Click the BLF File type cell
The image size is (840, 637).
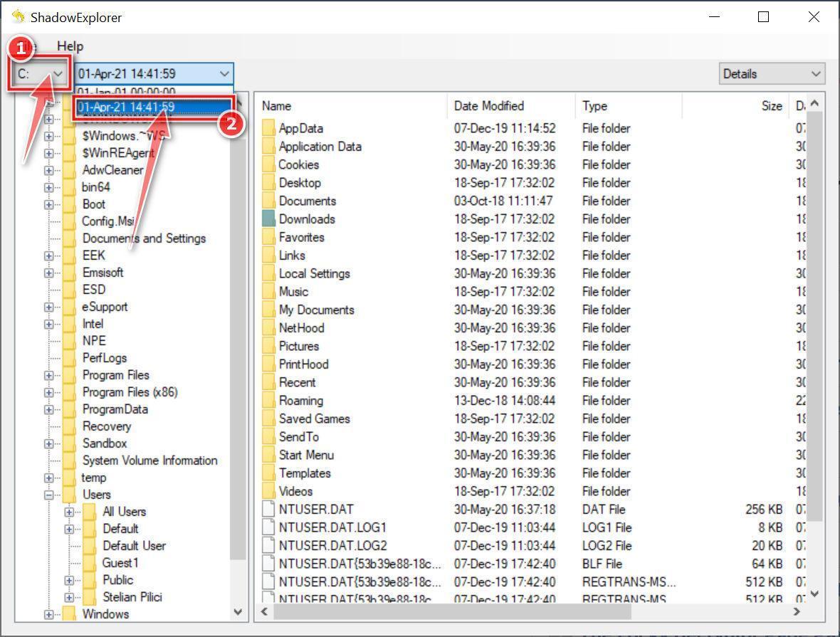point(602,564)
